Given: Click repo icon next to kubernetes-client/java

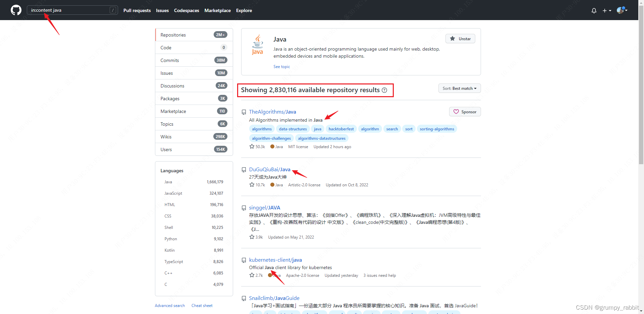Looking at the screenshot, I should point(244,260).
